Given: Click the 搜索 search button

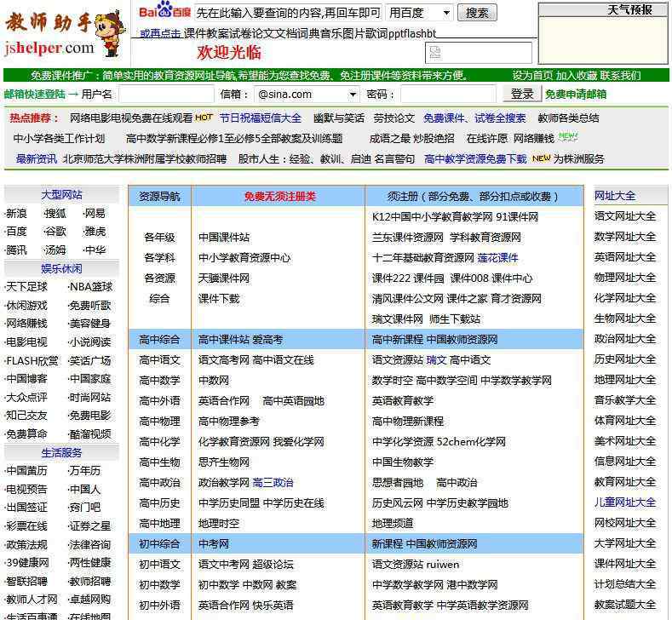Looking at the screenshot, I should [477, 13].
